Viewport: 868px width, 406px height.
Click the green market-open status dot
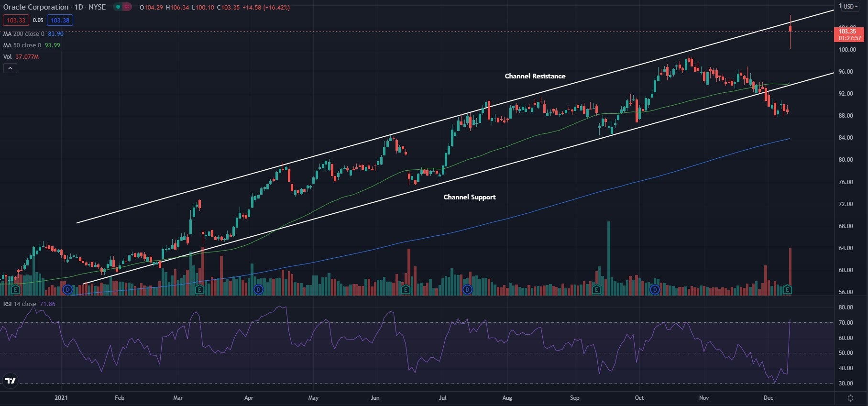tap(118, 7)
